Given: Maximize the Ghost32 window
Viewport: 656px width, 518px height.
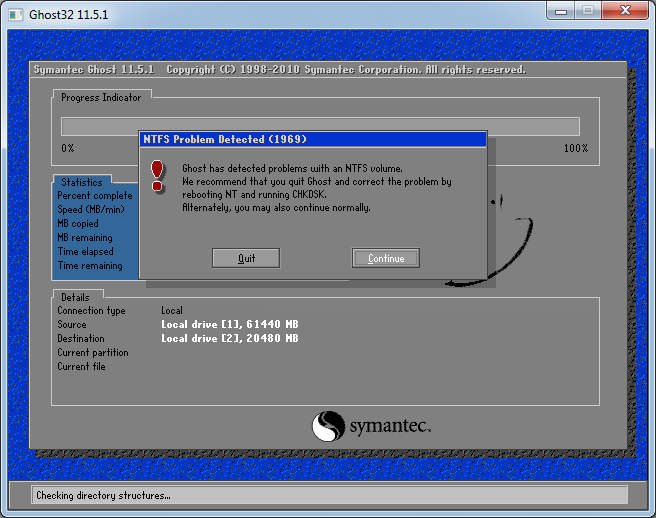Looking at the screenshot, I should tap(588, 10).
